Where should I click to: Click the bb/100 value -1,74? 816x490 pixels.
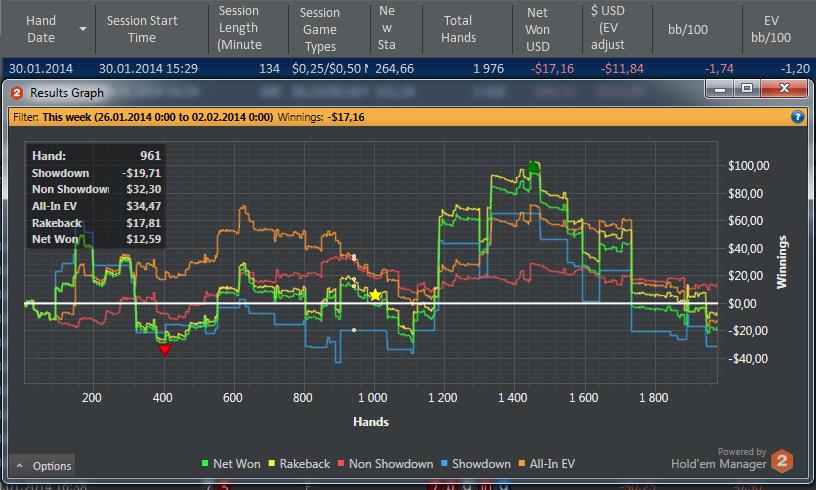click(719, 69)
